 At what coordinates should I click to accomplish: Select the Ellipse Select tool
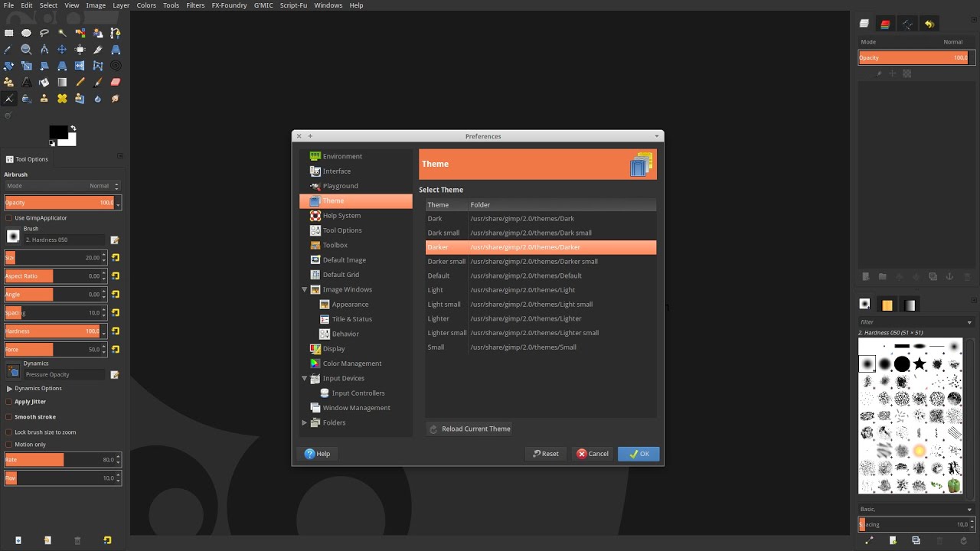26,33
